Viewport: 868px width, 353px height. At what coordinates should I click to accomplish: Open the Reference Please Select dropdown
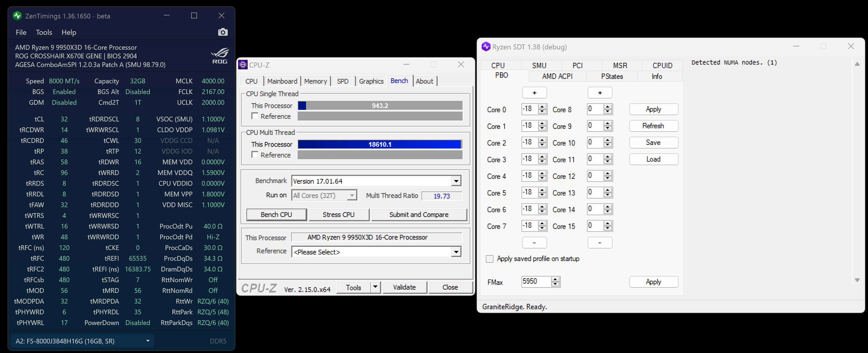456,252
